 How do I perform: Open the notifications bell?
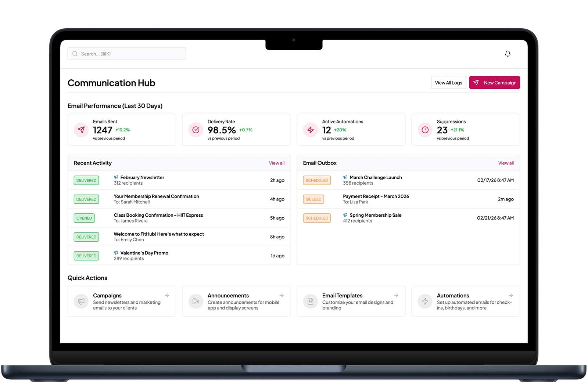click(508, 53)
